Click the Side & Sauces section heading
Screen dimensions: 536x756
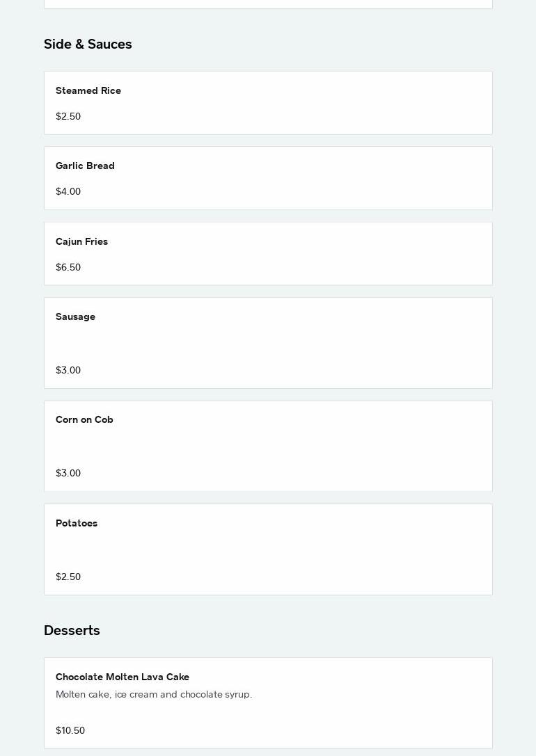coord(88,45)
